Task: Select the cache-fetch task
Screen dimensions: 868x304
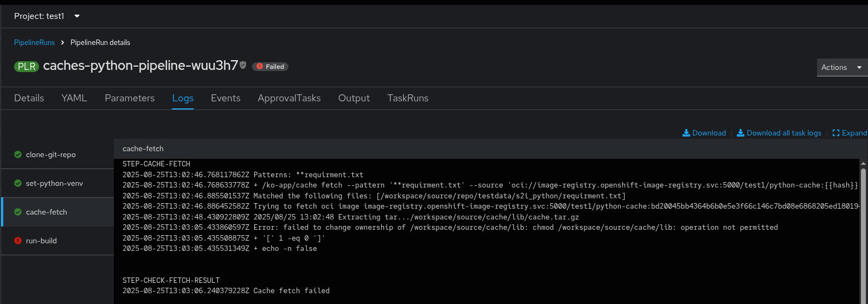Action: click(x=47, y=212)
